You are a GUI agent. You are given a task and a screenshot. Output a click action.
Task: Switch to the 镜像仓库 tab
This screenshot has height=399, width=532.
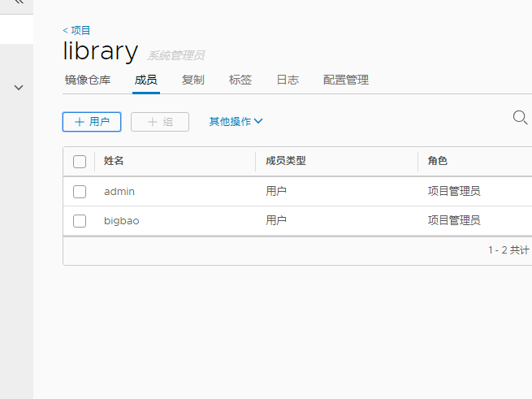point(88,80)
